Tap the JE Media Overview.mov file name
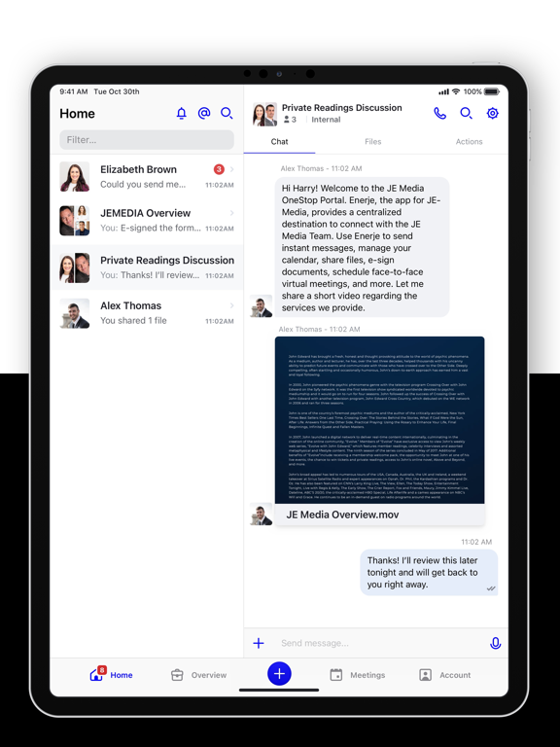560x747 pixels. (342, 515)
